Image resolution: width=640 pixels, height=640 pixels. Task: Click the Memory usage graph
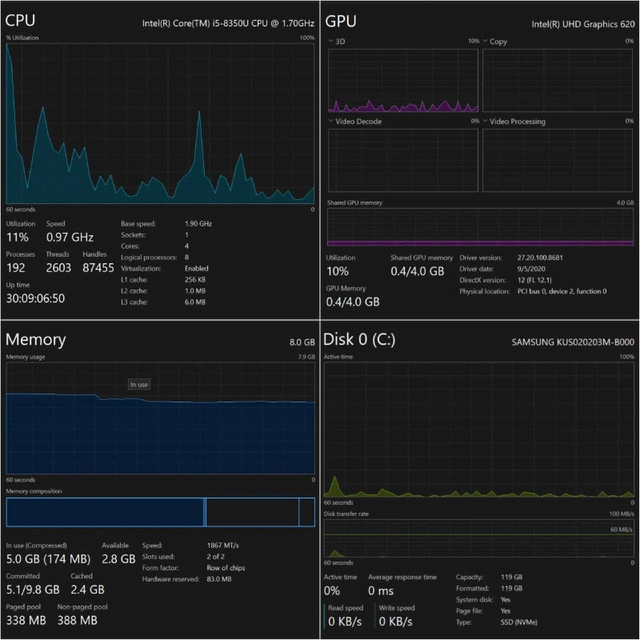tap(160, 420)
